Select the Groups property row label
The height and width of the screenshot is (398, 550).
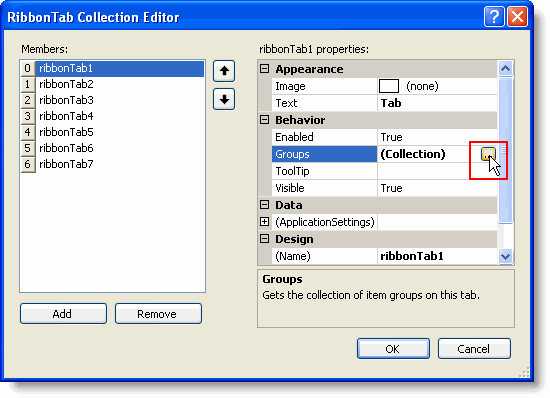pyautogui.click(x=324, y=154)
